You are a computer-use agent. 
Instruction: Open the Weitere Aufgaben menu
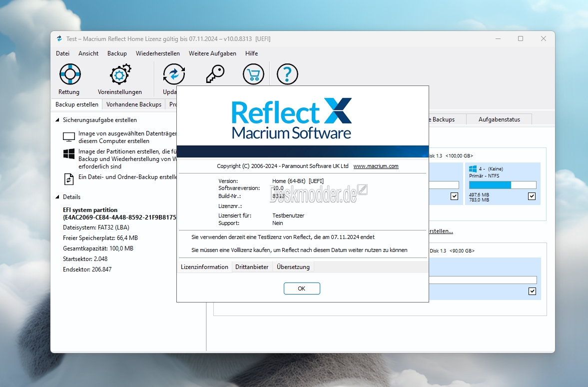coord(213,53)
